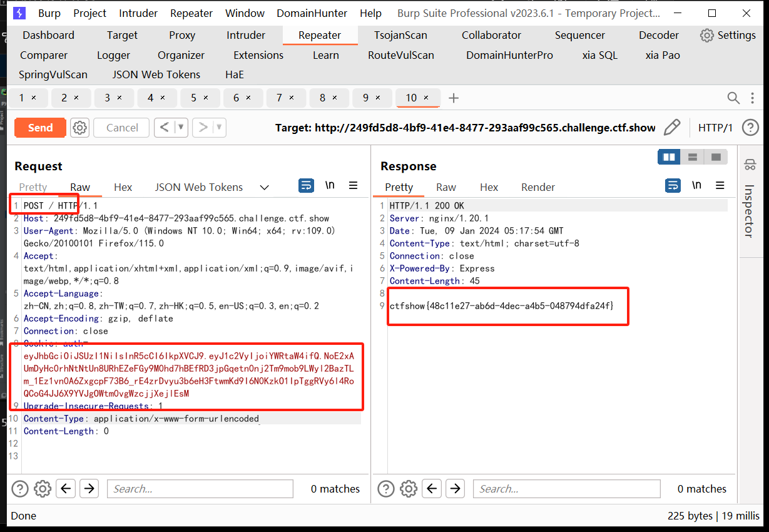Image resolution: width=769 pixels, height=532 pixels.
Task: Open request send options gear
Action: 79,128
